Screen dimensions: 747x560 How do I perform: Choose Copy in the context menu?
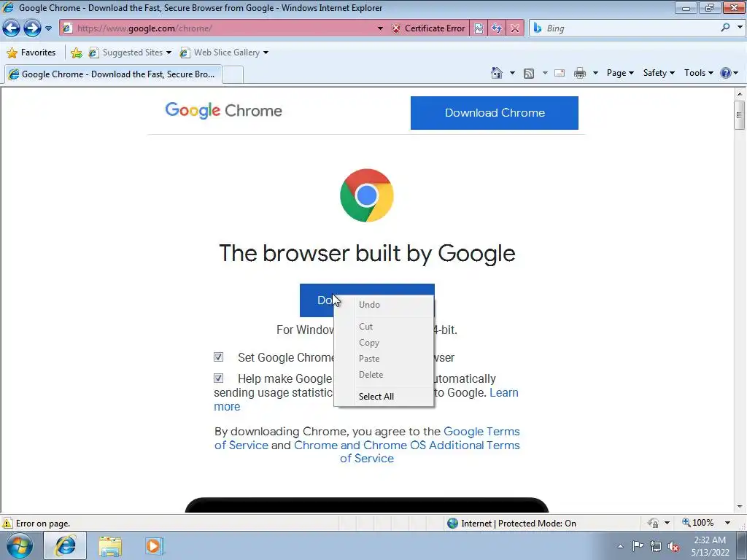tap(384, 343)
